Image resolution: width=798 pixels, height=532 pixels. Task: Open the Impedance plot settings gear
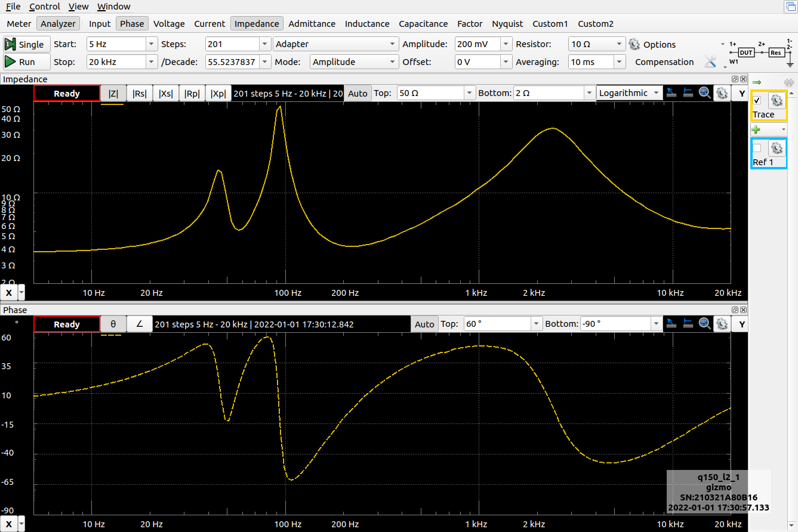pyautogui.click(x=722, y=92)
